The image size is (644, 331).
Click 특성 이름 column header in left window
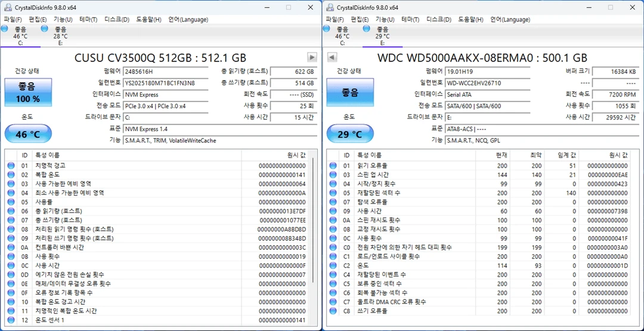[137, 155]
